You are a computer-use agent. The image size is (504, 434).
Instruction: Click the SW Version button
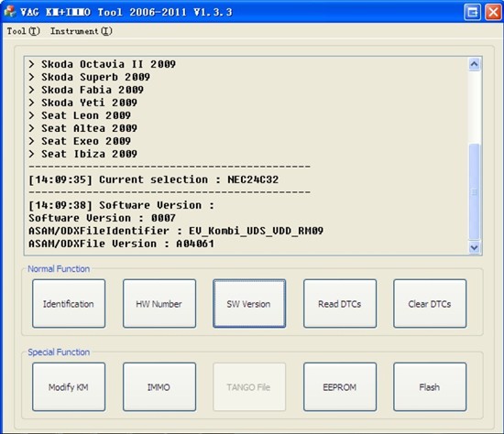(x=249, y=304)
